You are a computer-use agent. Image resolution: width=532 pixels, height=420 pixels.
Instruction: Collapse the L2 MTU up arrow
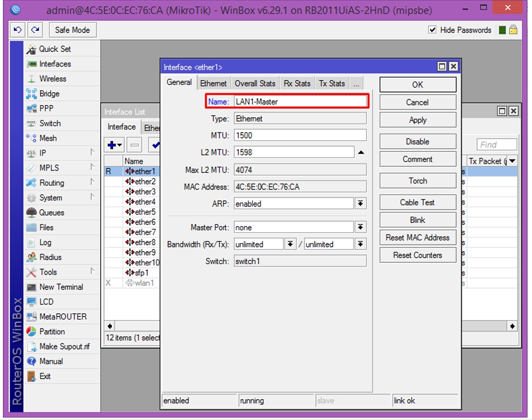click(x=361, y=152)
